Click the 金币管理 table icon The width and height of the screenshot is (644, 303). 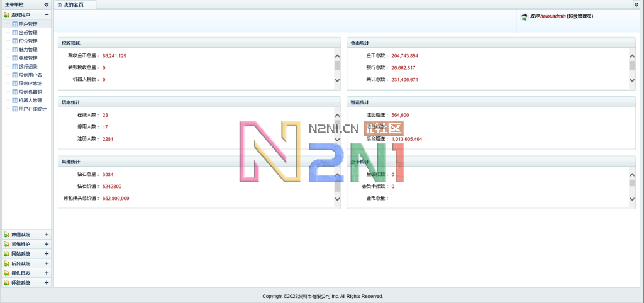(14, 33)
